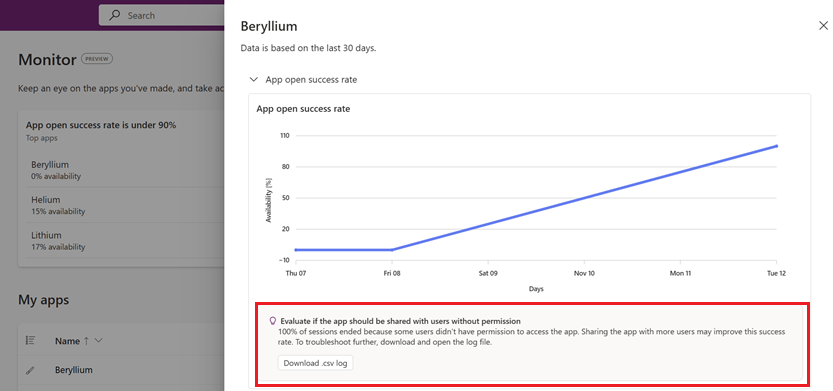
Task: Click the Sat 09 axis label
Action: (488, 273)
